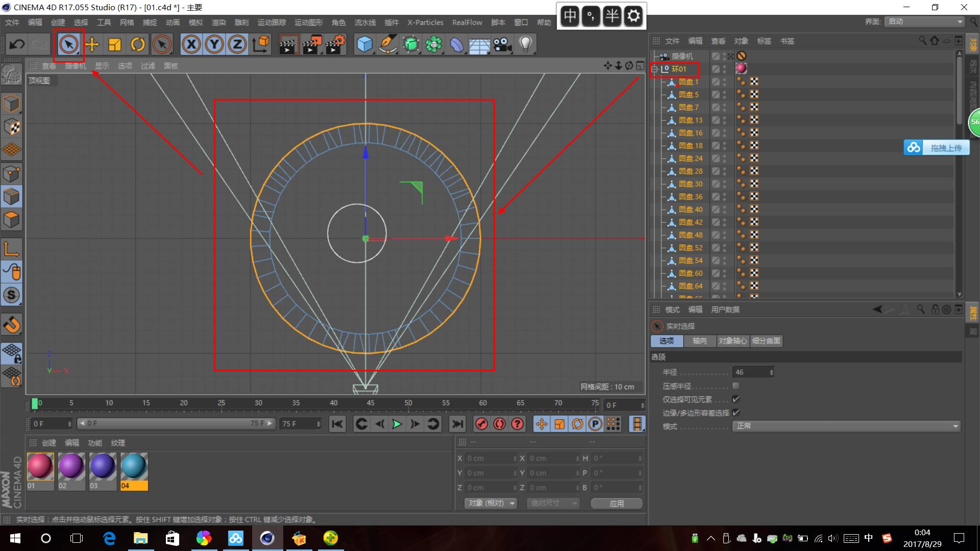Screen dimensions: 980x551
Task: Choose the Rotate tool
Action: pos(138,45)
